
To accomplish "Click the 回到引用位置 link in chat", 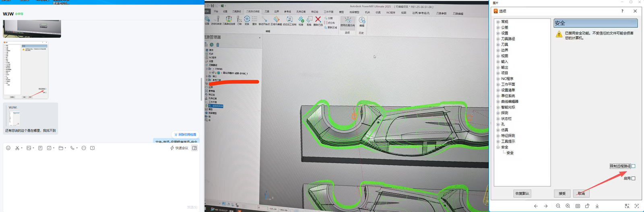I will (186, 134).
